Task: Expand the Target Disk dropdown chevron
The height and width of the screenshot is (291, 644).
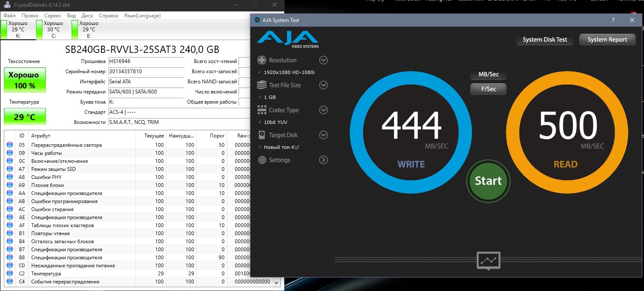Action: click(323, 135)
